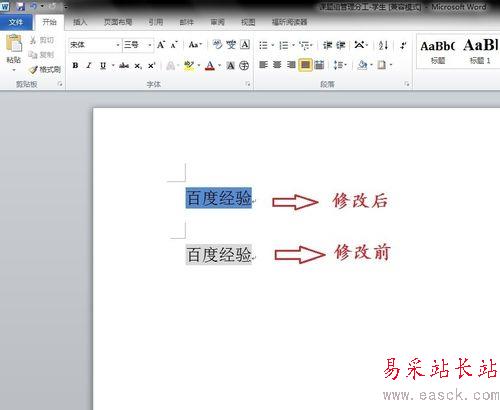Switch to the 开始 (Home) tab

coord(49,22)
